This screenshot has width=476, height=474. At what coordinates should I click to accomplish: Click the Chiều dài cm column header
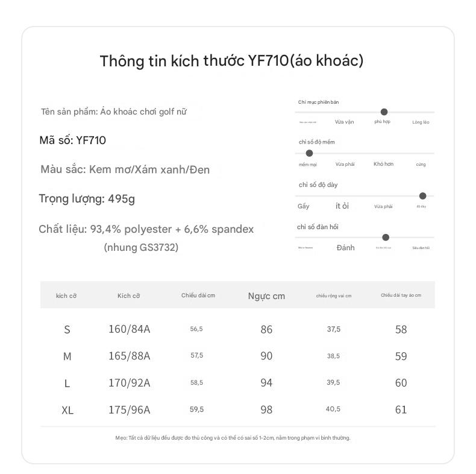(x=198, y=295)
